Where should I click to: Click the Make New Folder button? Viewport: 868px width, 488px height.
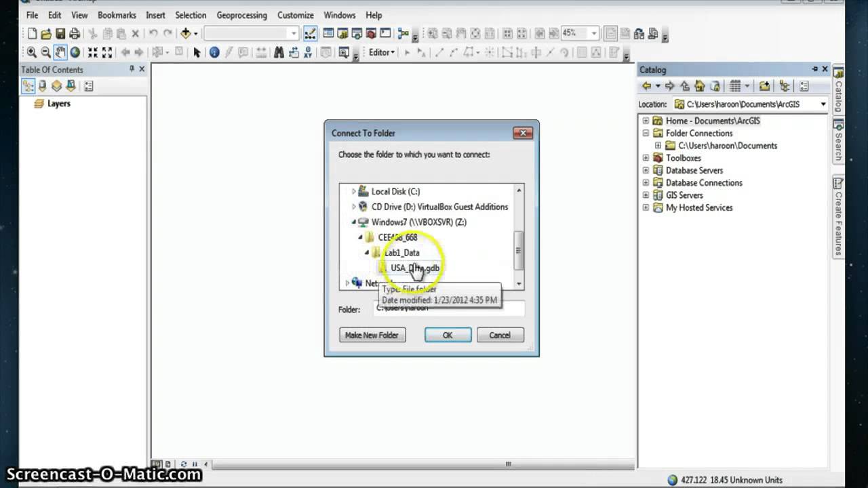pos(372,335)
